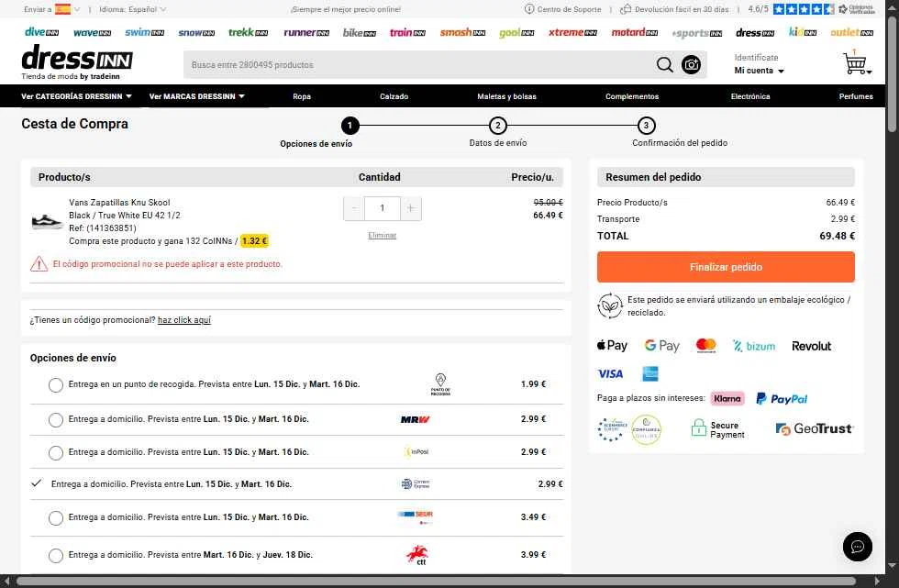Viewport: 899px width, 588px height.
Task: Open the shopping cart icon
Action: (856, 63)
